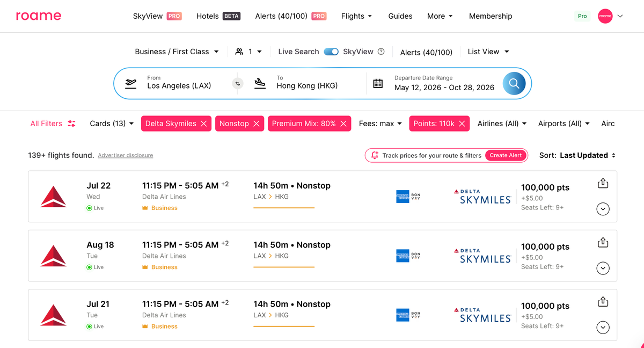Toggle Live Search / SkyView switch
Image resolution: width=644 pixels, height=348 pixels.
click(x=331, y=52)
